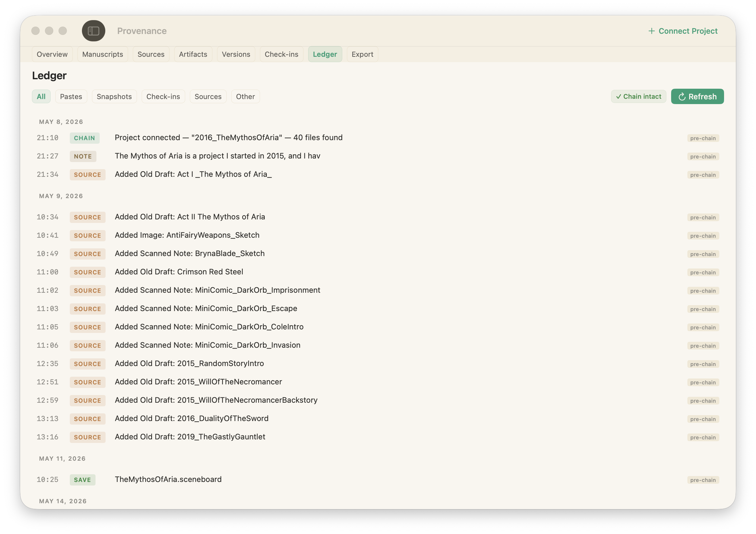Select the Project connected 40 files entry
Screen dimensions: 756x534
378,137
